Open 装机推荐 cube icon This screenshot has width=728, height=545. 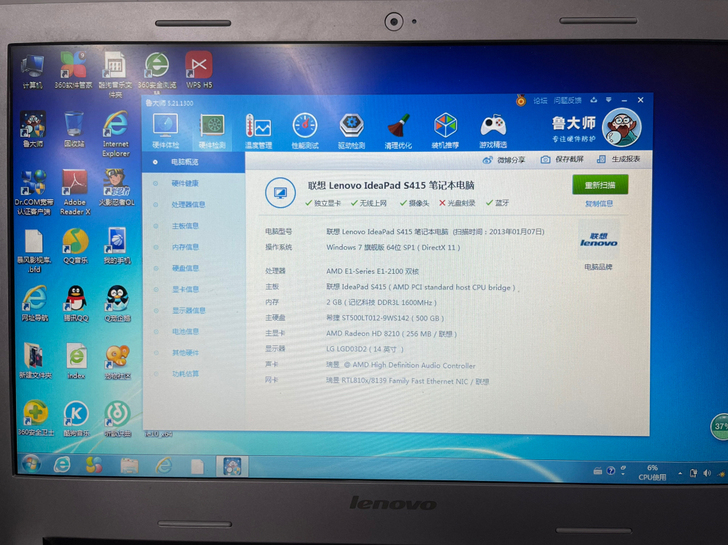445,131
